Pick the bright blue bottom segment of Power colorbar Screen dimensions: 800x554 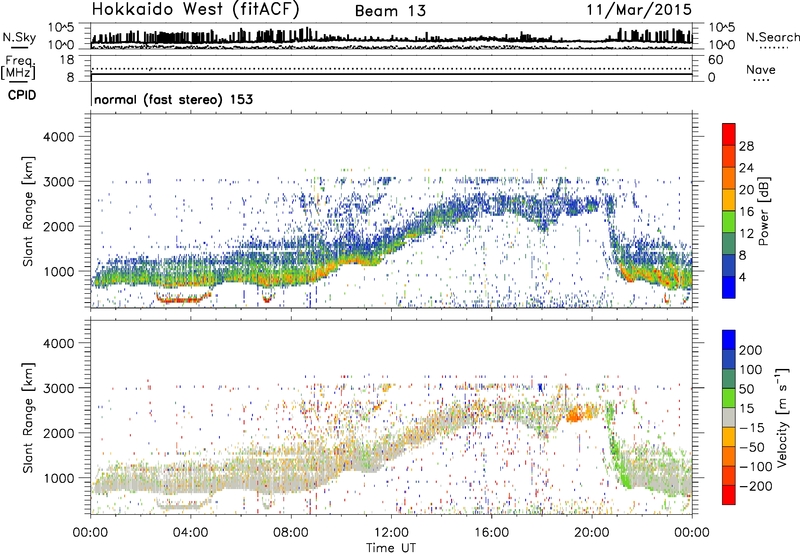[x=729, y=288]
